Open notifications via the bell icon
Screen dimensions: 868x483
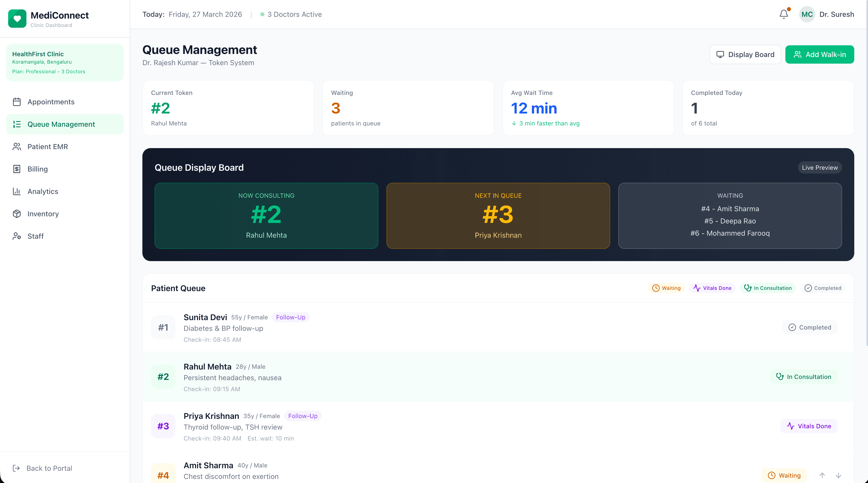783,14
